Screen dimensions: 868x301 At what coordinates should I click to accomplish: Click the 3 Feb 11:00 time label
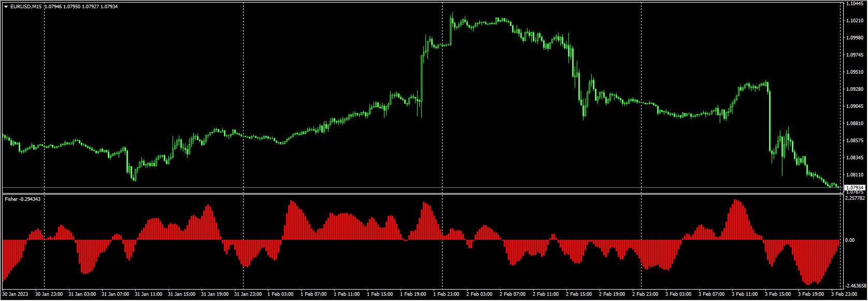[745, 294]
